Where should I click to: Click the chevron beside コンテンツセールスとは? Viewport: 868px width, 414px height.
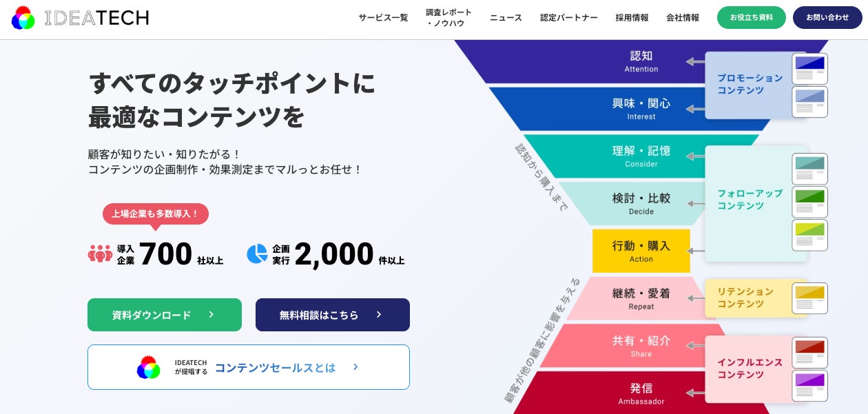pyautogui.click(x=355, y=367)
